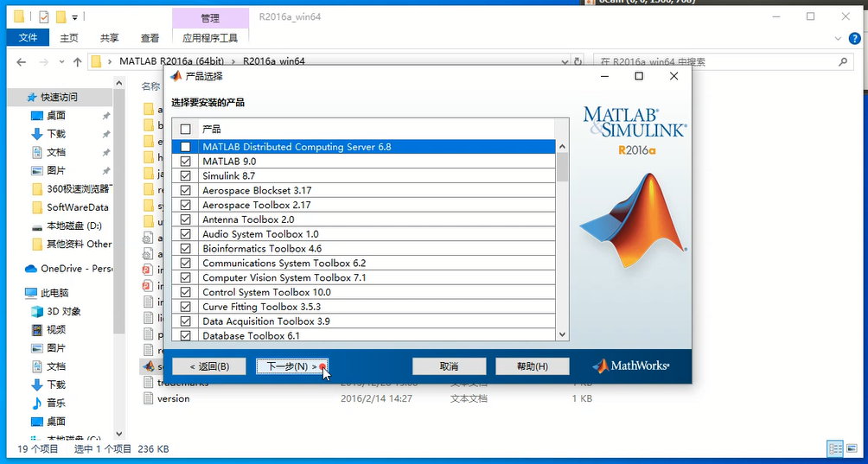Image resolution: width=868 pixels, height=464 pixels.
Task: Toggle the select-all 产品 header checkbox
Action: click(186, 130)
